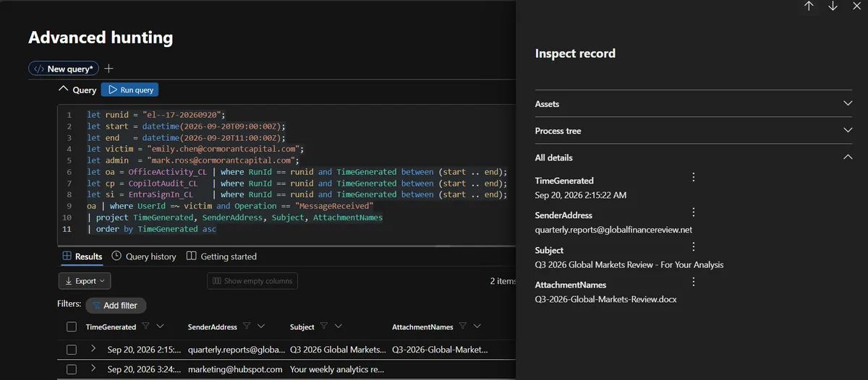
Task: Click Q3-2026-Global-Markets-Review.docx attachment value
Action: (x=605, y=299)
